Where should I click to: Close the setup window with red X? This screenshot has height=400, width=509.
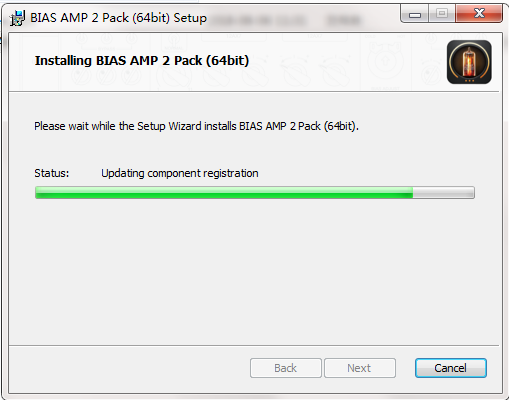(479, 14)
